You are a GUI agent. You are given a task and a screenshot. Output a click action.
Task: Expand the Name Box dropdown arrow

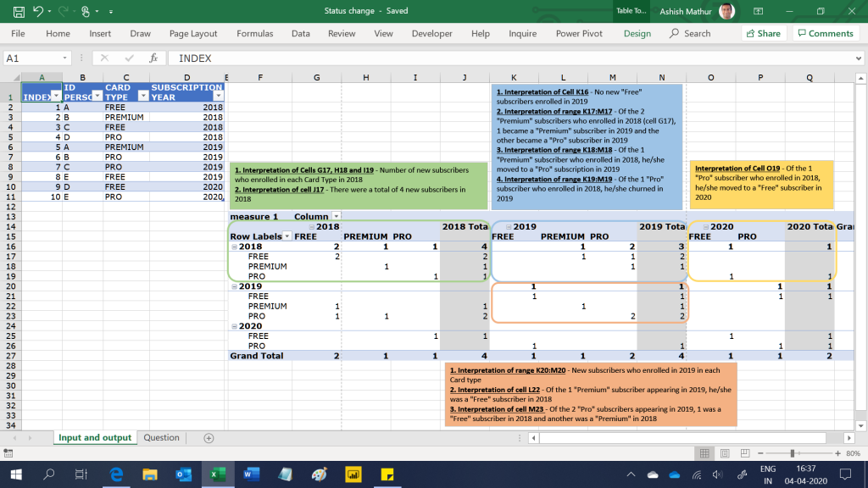point(64,58)
